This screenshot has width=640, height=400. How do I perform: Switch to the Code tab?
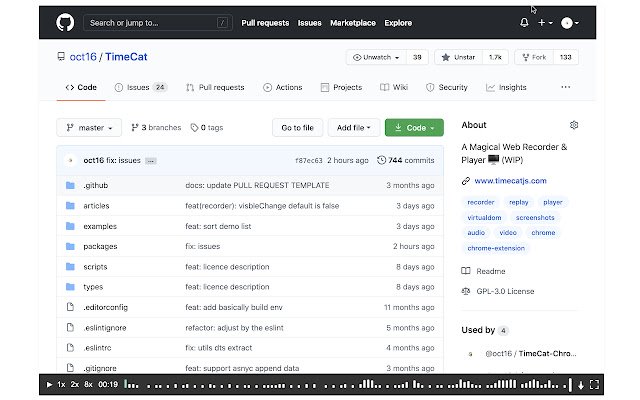coord(81,87)
